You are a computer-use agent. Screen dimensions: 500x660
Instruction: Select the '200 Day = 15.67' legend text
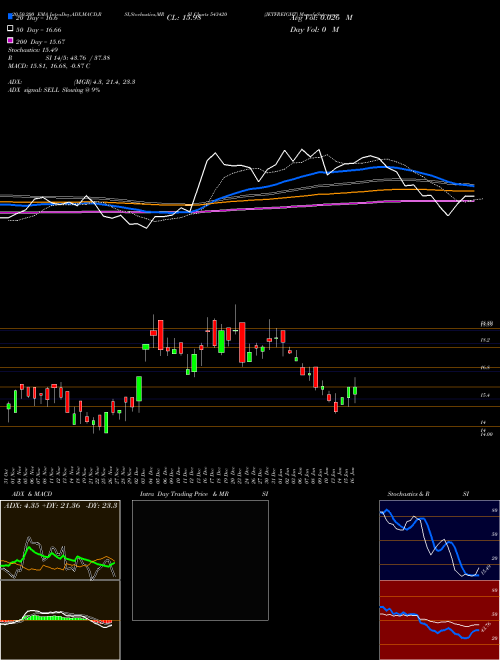(x=40, y=42)
